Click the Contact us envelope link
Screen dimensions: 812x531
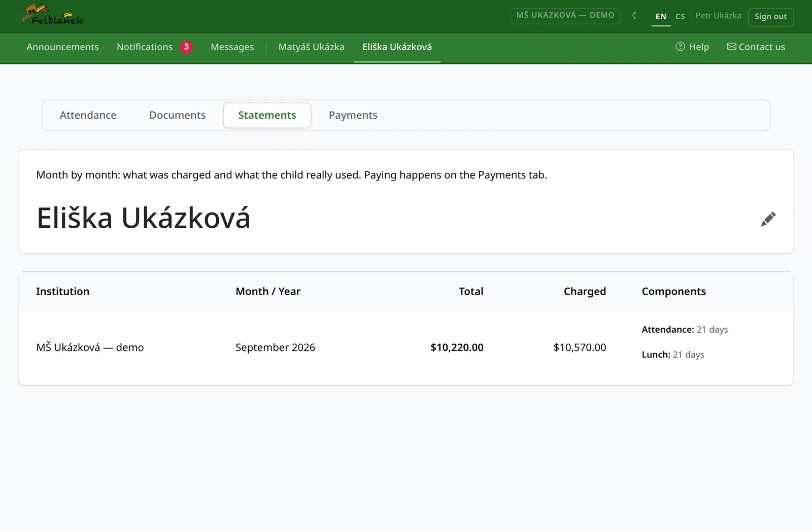[x=756, y=47]
